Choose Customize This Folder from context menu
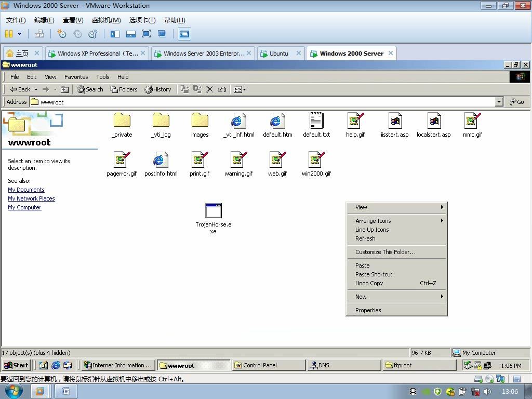 pos(396,252)
